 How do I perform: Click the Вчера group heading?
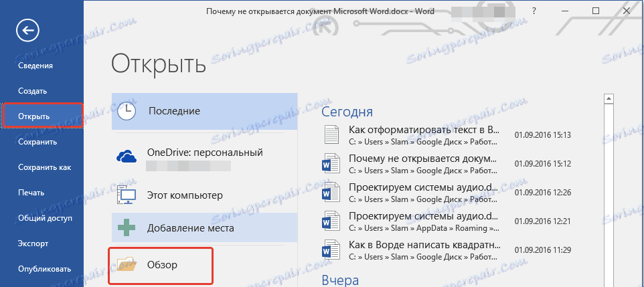pos(340,280)
